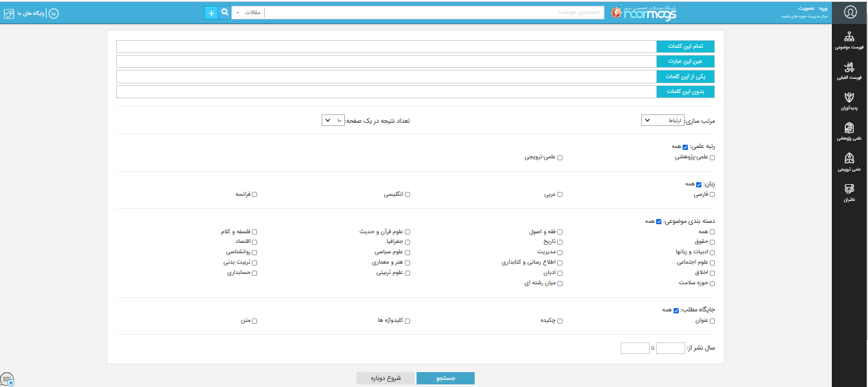Check the فارسی language checkbox
This screenshot has height=387, width=868.
[712, 194]
